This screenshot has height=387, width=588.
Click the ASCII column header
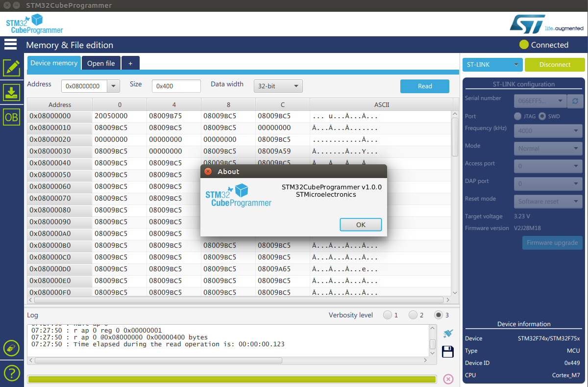(381, 104)
